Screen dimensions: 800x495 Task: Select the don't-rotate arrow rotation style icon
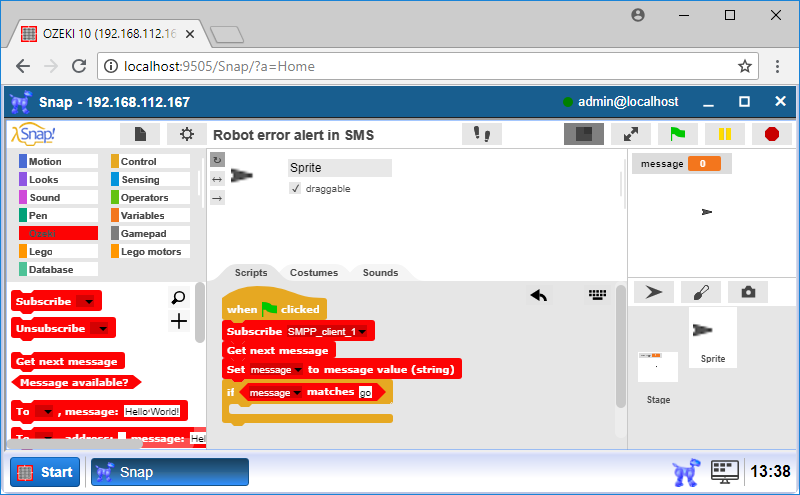click(217, 198)
